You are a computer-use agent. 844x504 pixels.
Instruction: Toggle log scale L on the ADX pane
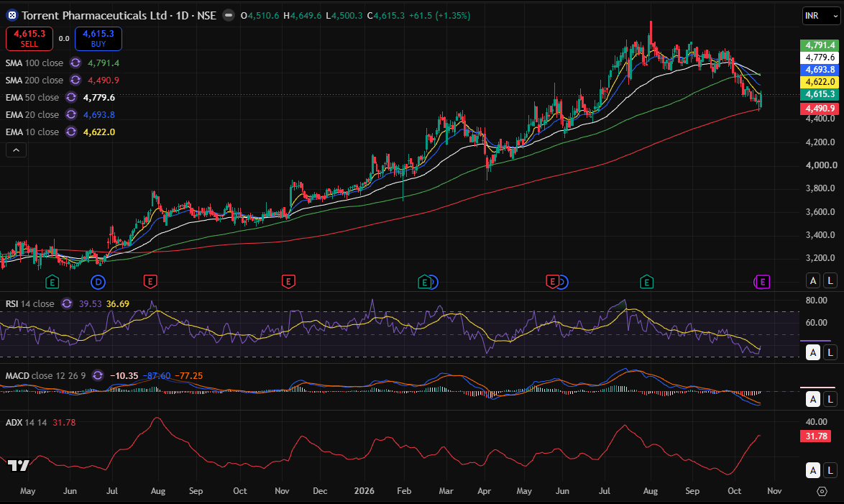click(x=830, y=471)
